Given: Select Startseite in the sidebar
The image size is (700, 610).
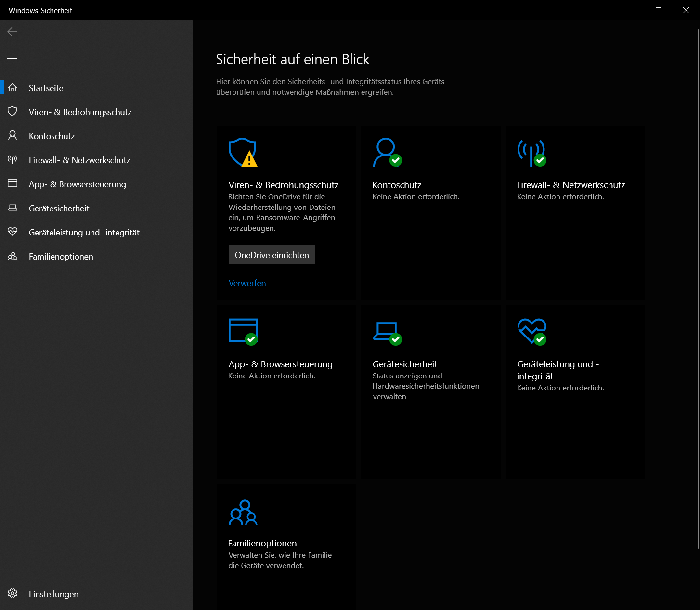Looking at the screenshot, I should pyautogui.click(x=46, y=88).
